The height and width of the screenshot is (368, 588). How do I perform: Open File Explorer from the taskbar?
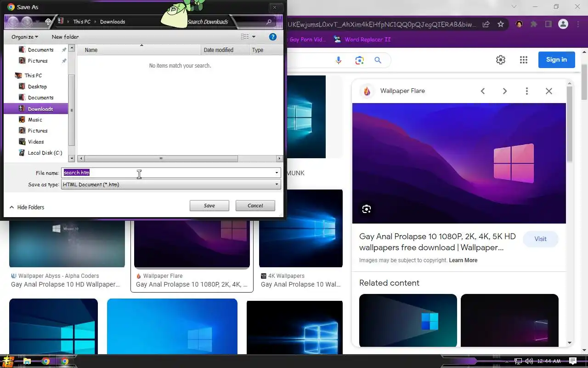(27, 361)
